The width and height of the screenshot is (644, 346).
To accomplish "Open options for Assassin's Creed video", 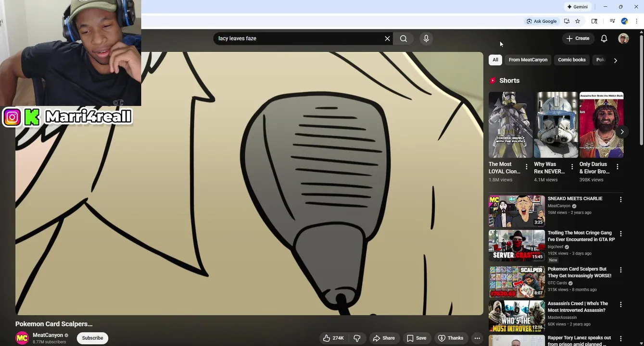I will [620, 305].
